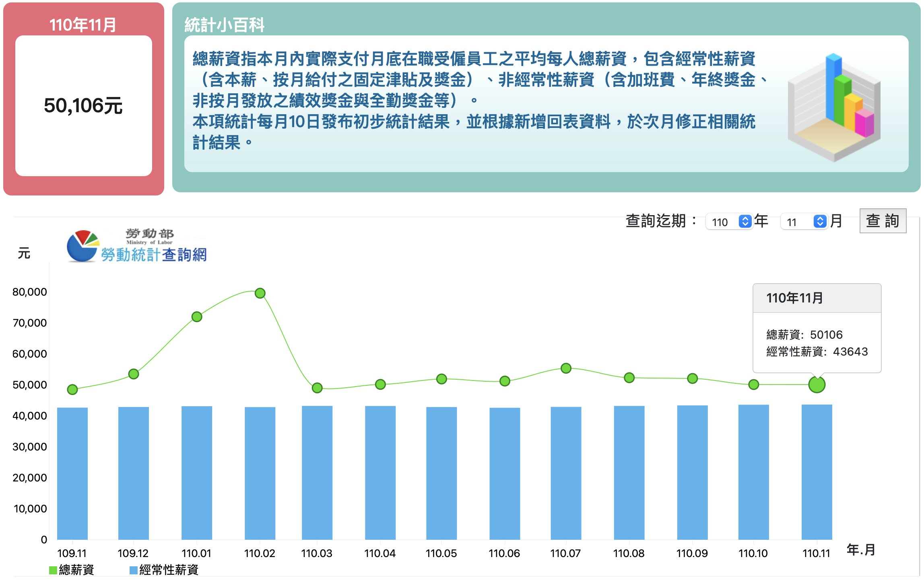This screenshot has width=924, height=584.
Task: Click the 110.10 green line data point
Action: 754,385
